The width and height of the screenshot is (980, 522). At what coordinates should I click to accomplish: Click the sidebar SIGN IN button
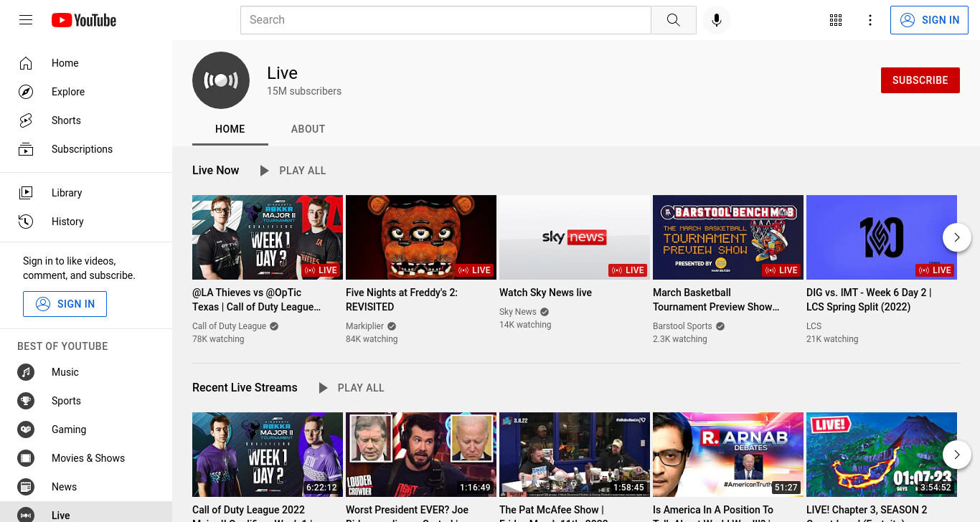(65, 304)
